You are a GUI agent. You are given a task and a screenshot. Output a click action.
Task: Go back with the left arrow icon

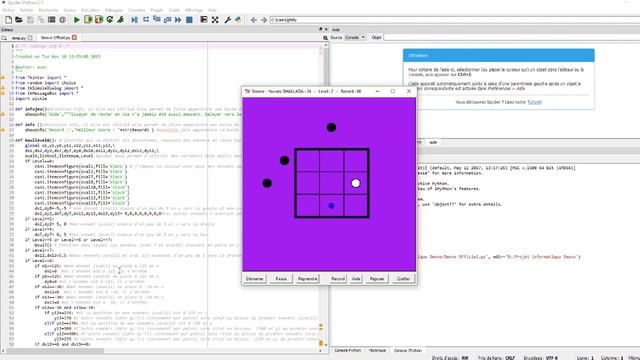(x=253, y=20)
